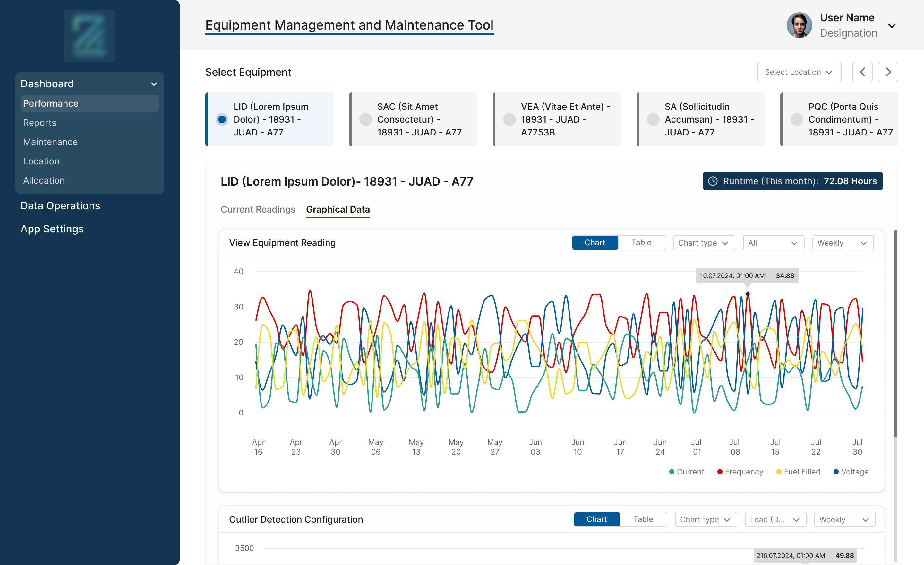Screen dimensions: 924x565
Task: Click the vertical scrollbar beside the chart panel
Action: coord(895,334)
